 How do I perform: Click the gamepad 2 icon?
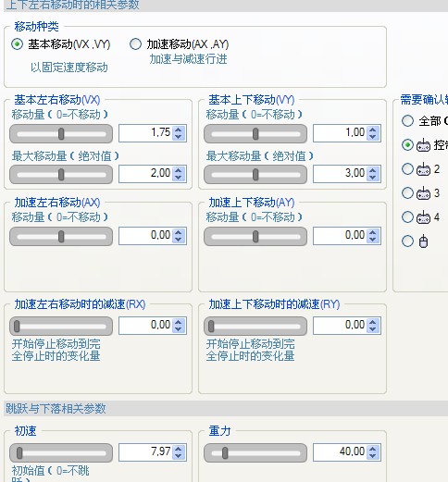pos(423,169)
